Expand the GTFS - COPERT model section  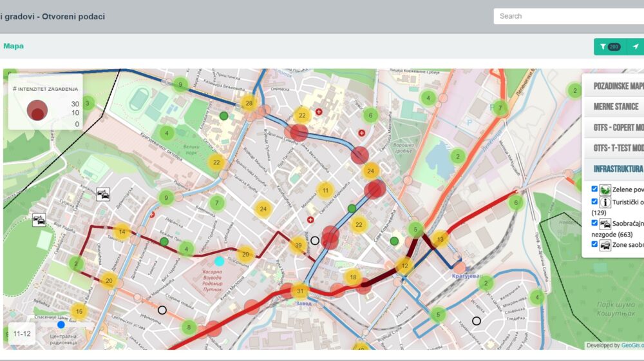pyautogui.click(x=618, y=127)
